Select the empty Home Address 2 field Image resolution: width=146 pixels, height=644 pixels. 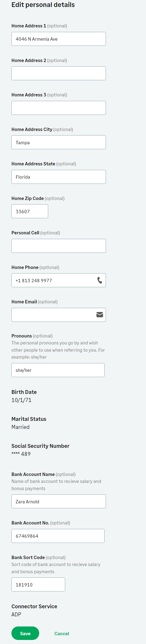click(58, 73)
